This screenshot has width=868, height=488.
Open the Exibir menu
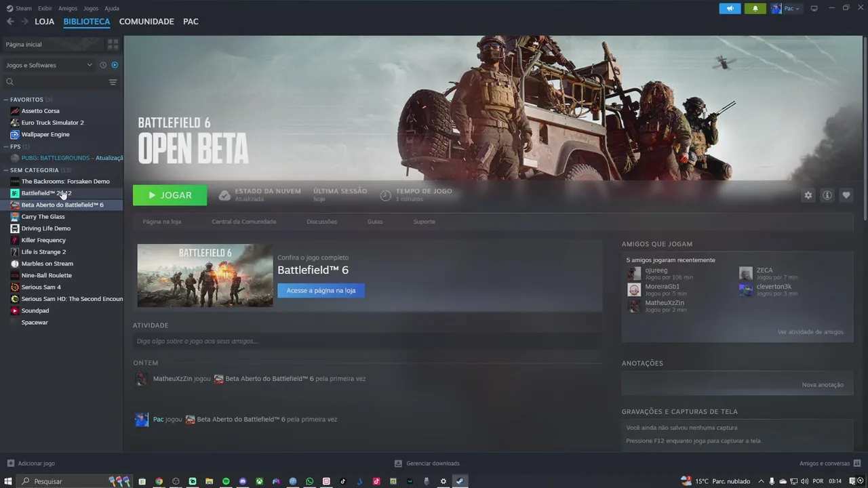pos(45,9)
